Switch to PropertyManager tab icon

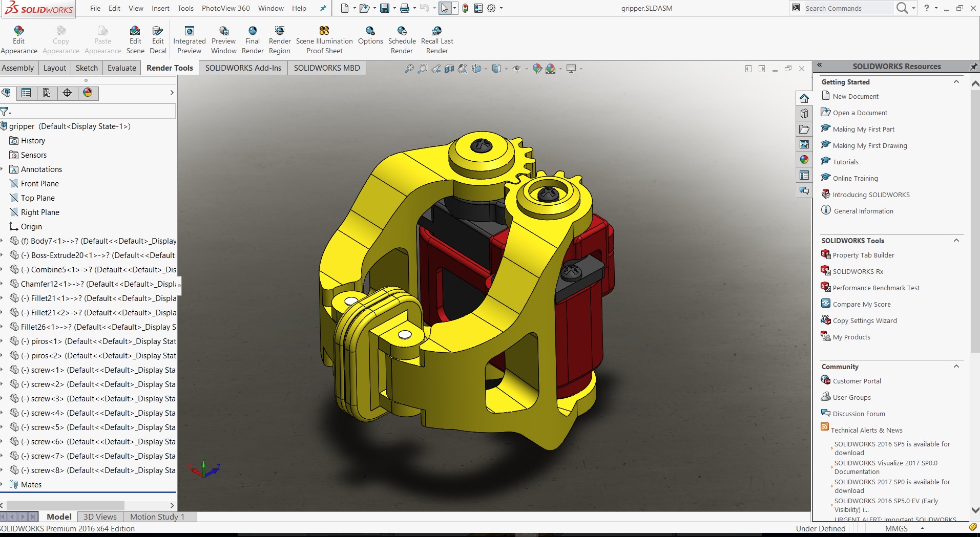tap(26, 93)
